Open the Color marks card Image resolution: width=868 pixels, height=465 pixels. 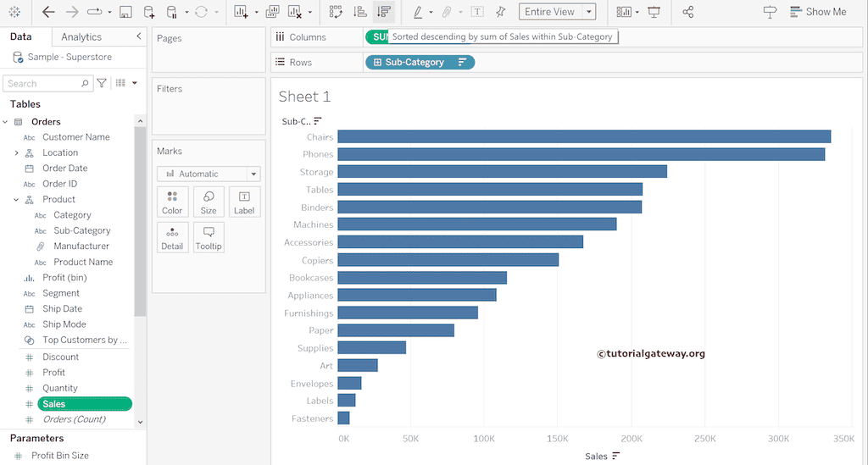tap(172, 202)
